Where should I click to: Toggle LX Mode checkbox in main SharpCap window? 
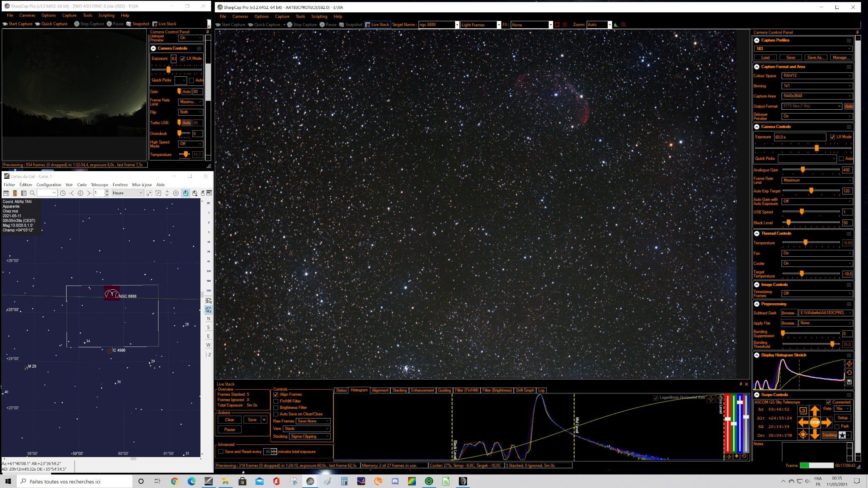(832, 137)
